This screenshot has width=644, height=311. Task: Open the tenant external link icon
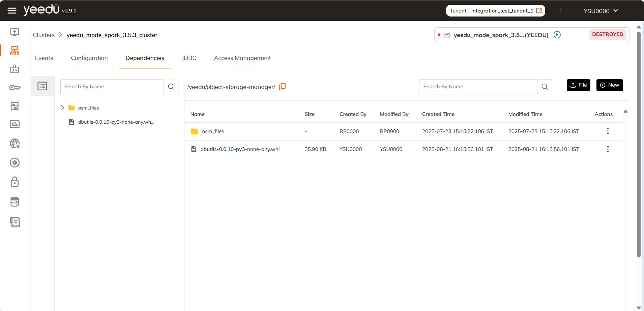pos(539,10)
